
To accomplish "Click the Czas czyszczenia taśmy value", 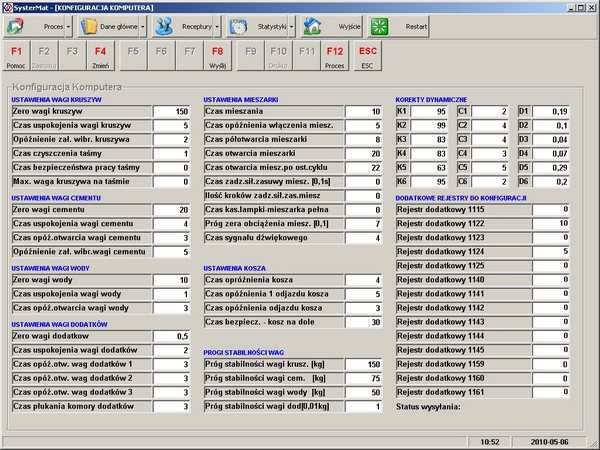I will click(x=171, y=153).
